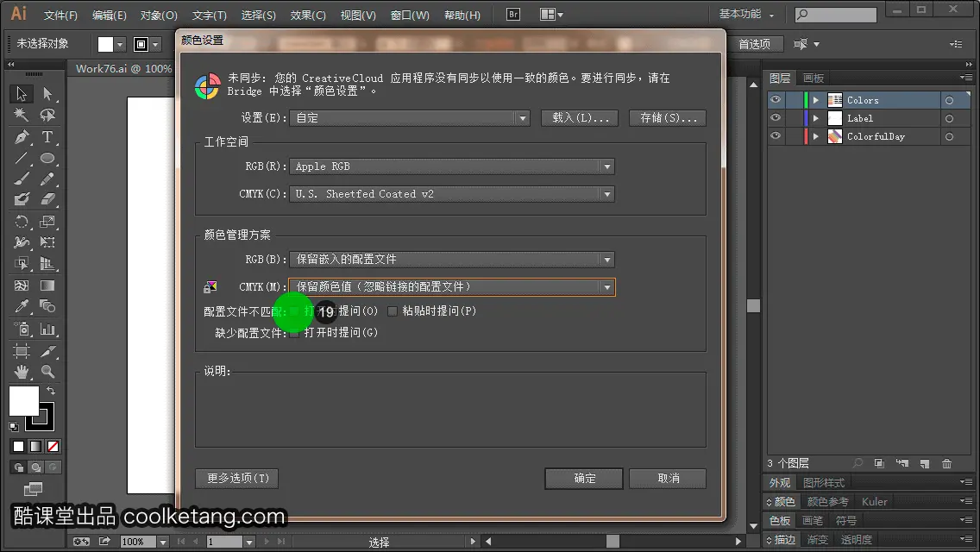Image resolution: width=980 pixels, height=552 pixels.
Task: Click target circle of ColorfulDay layer
Action: point(949,136)
